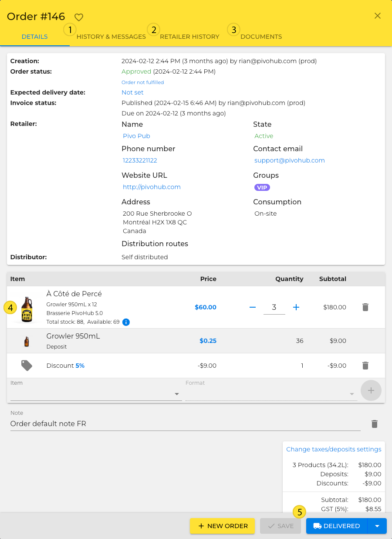Email support@pivohub.com
Image resolution: width=392 pixels, height=539 pixels.
coord(290,160)
